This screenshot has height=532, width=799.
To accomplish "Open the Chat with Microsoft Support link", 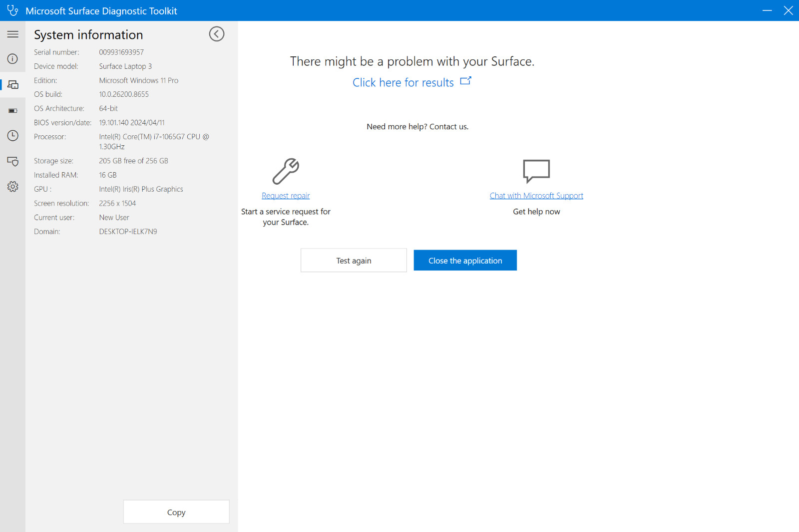I will coord(536,196).
